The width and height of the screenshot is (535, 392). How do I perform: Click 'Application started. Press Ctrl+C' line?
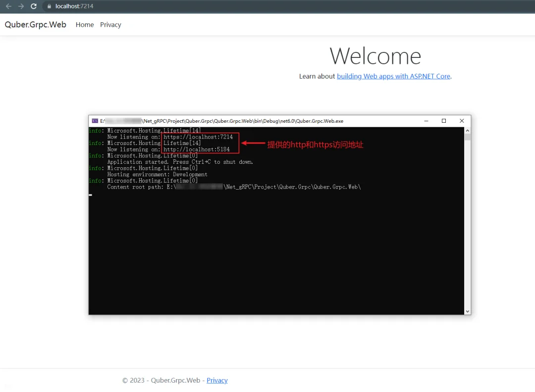point(180,162)
